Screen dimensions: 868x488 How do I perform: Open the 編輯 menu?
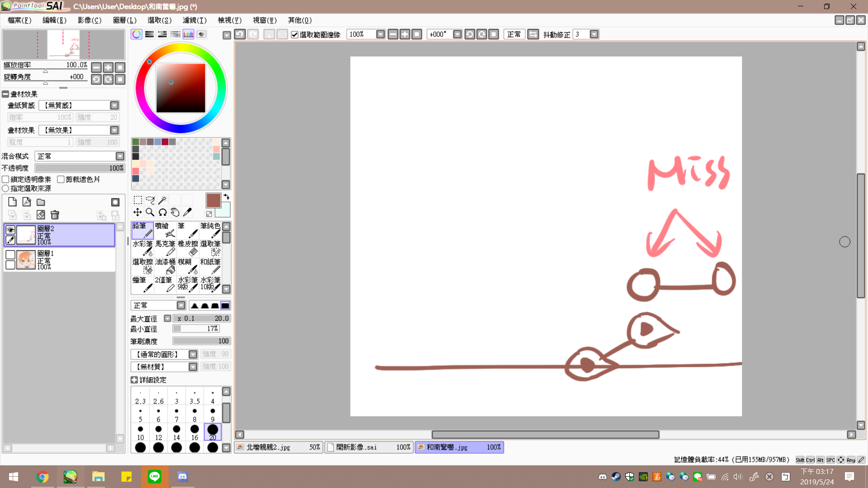tap(54, 20)
